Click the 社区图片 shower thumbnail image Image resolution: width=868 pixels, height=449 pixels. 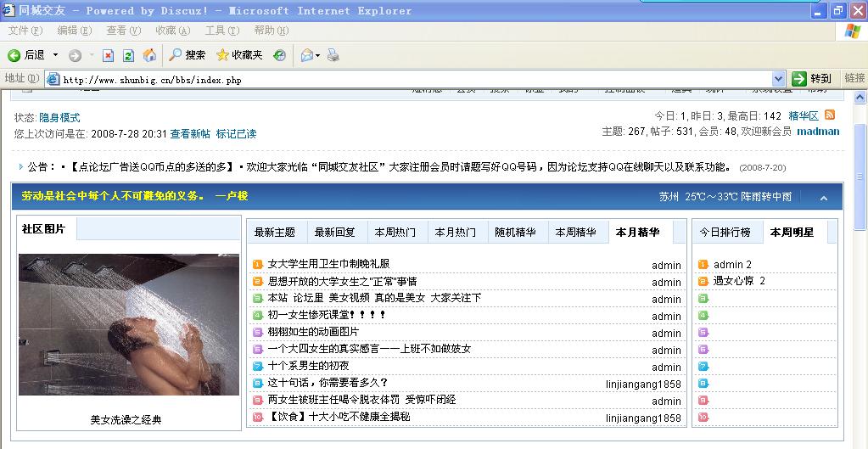tap(129, 324)
